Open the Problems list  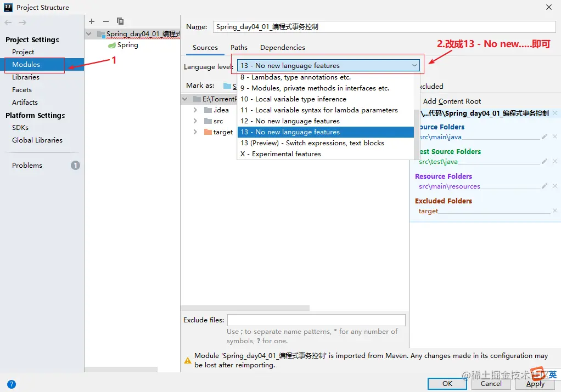(x=27, y=165)
